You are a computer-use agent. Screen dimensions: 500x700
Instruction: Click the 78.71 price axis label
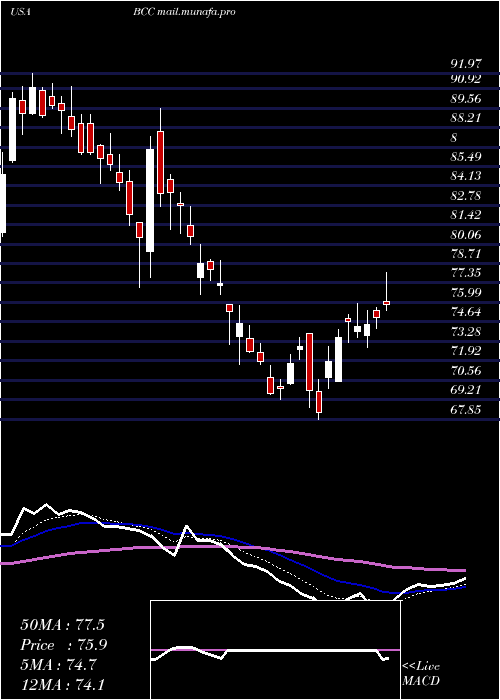click(x=466, y=254)
